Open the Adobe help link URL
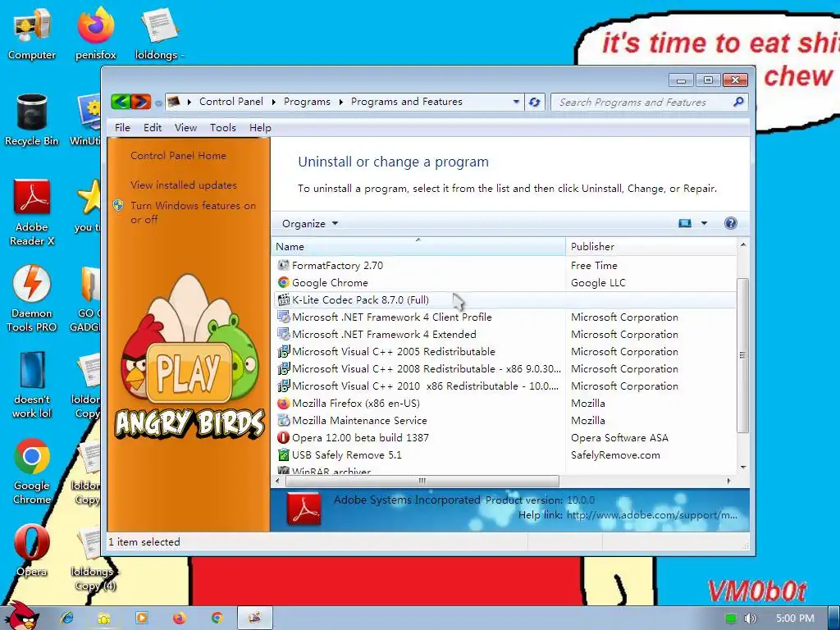Image resolution: width=840 pixels, height=630 pixels. pos(652,515)
